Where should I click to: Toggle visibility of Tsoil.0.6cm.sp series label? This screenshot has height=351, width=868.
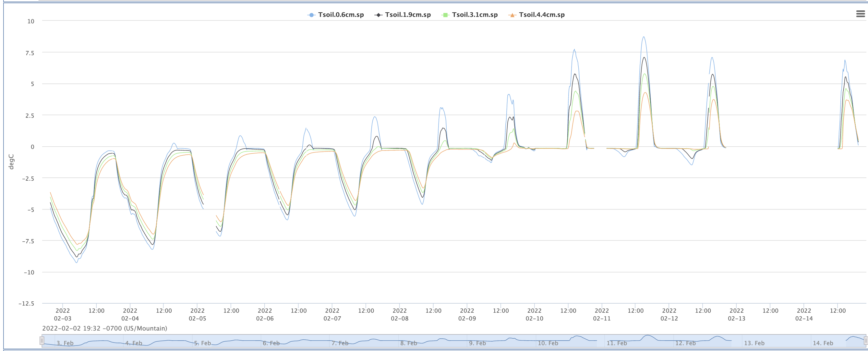point(341,15)
